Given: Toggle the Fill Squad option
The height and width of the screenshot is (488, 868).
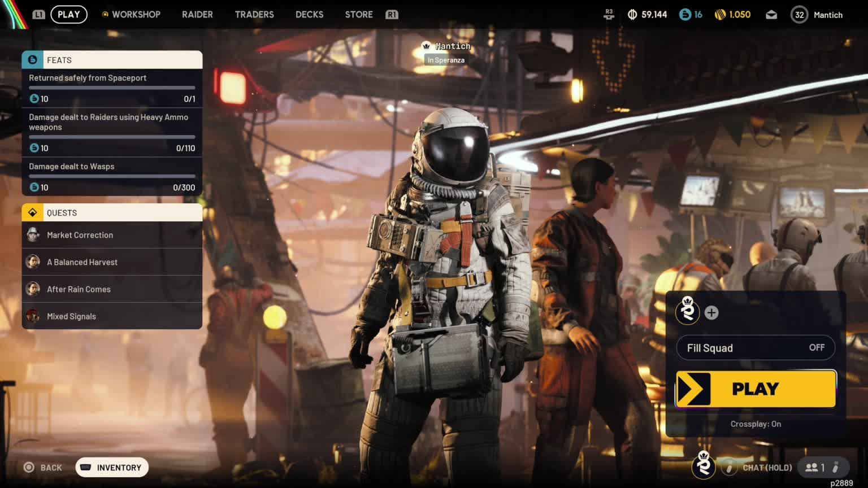Looking at the screenshot, I should [x=756, y=348].
